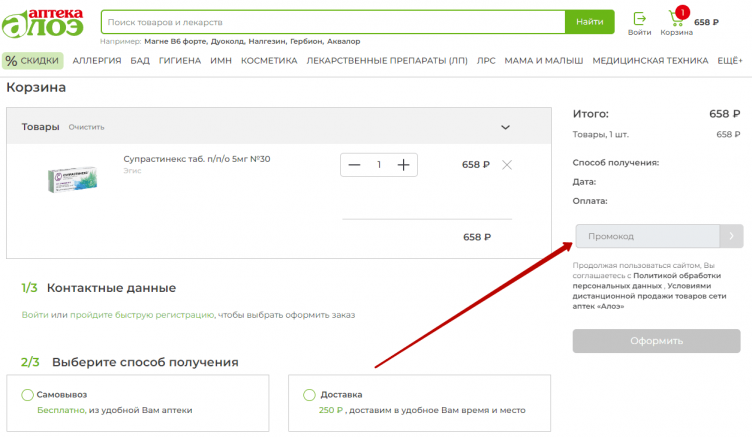This screenshot has width=752, height=437.
Task: Remove Супрастинекс from the cart
Action: tap(506, 165)
